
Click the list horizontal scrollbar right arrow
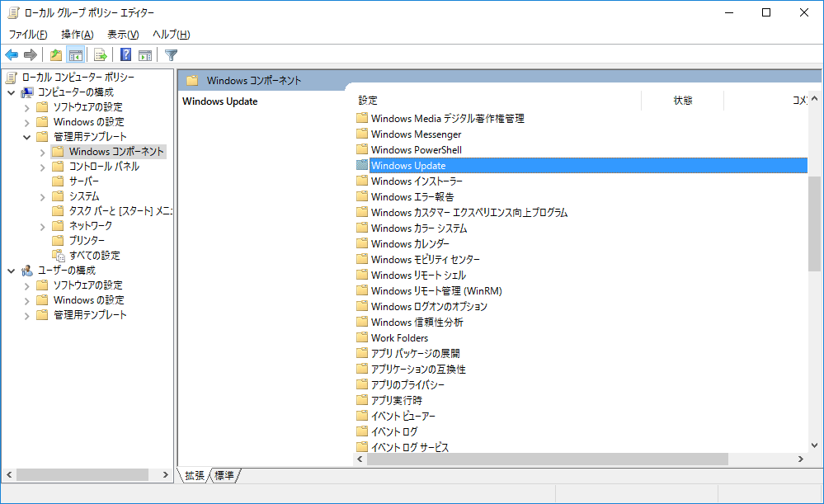coord(801,459)
